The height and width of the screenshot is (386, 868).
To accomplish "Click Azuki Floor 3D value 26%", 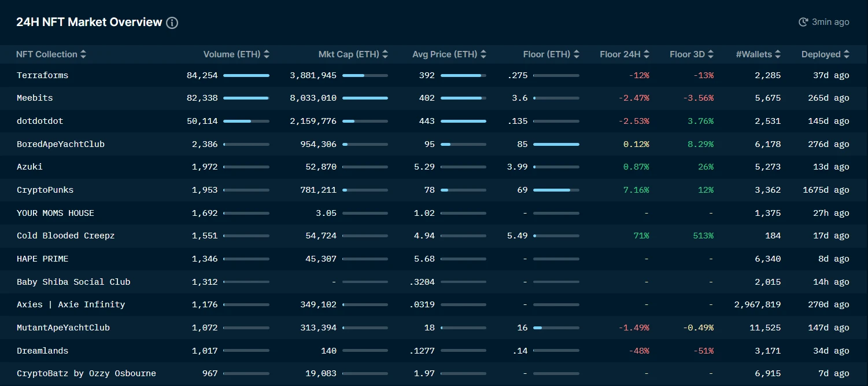I will (706, 167).
